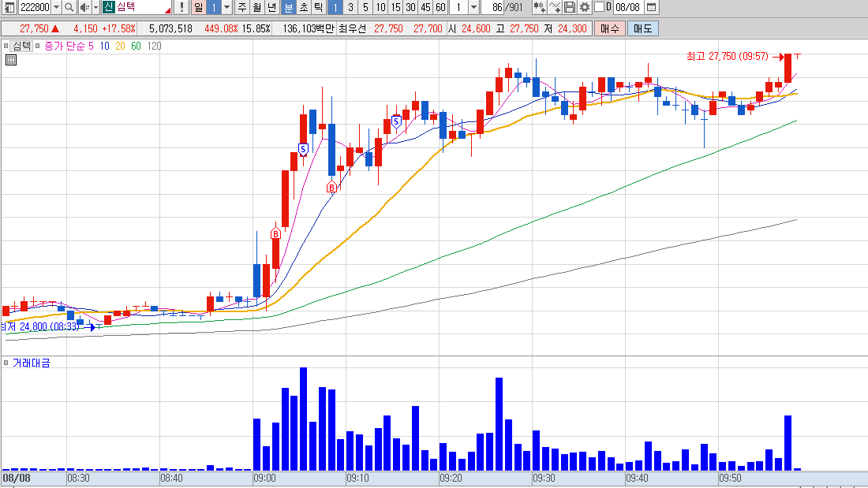
Task: Open the calendar date picker
Action: click(x=652, y=7)
